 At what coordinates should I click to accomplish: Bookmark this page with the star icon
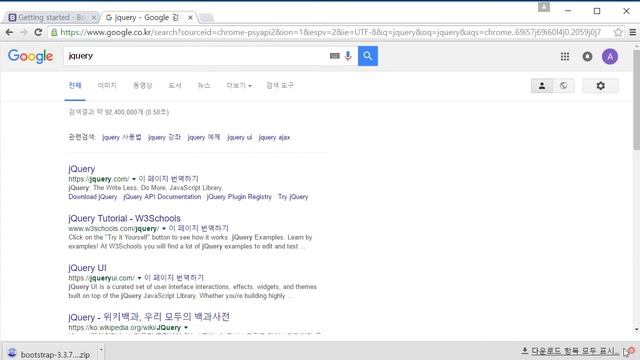618,32
